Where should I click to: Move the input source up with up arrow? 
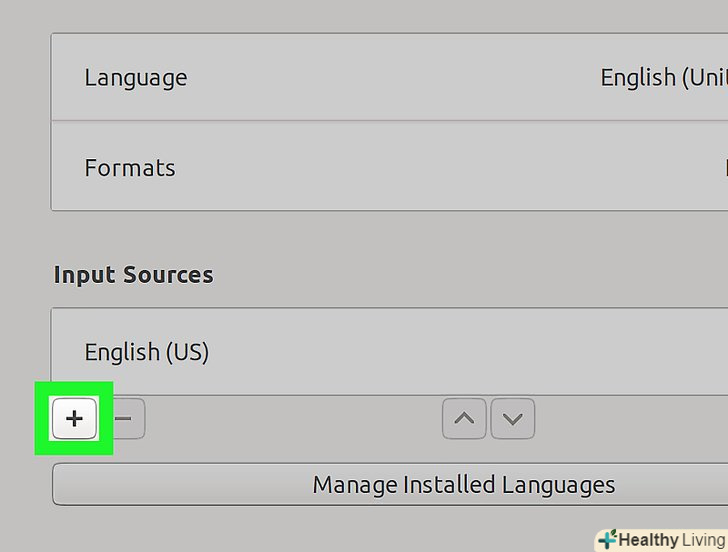tap(464, 419)
